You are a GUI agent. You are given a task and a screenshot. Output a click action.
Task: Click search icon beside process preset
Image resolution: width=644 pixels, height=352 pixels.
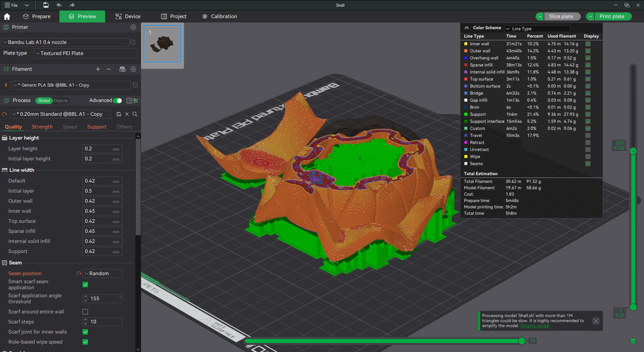(x=135, y=114)
